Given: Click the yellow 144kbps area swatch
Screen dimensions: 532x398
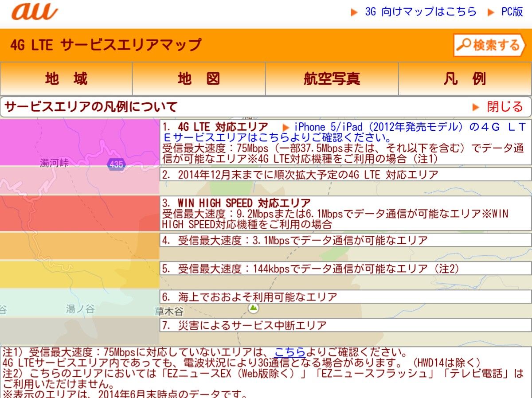Looking at the screenshot, I should pyautogui.click(x=80, y=274).
